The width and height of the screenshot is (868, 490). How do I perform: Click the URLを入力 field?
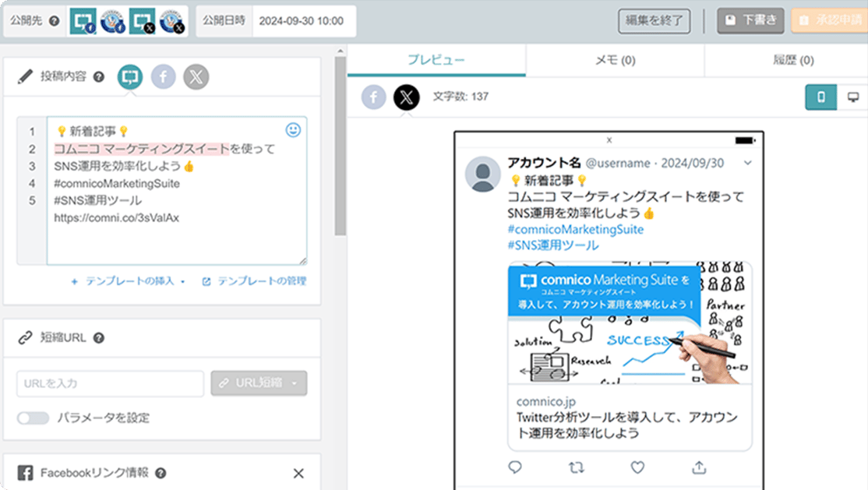tap(110, 383)
